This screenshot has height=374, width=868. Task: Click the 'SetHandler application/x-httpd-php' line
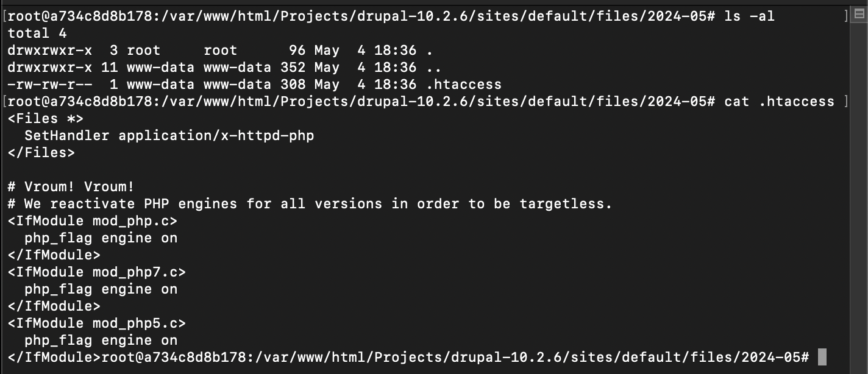pyautogui.click(x=169, y=136)
